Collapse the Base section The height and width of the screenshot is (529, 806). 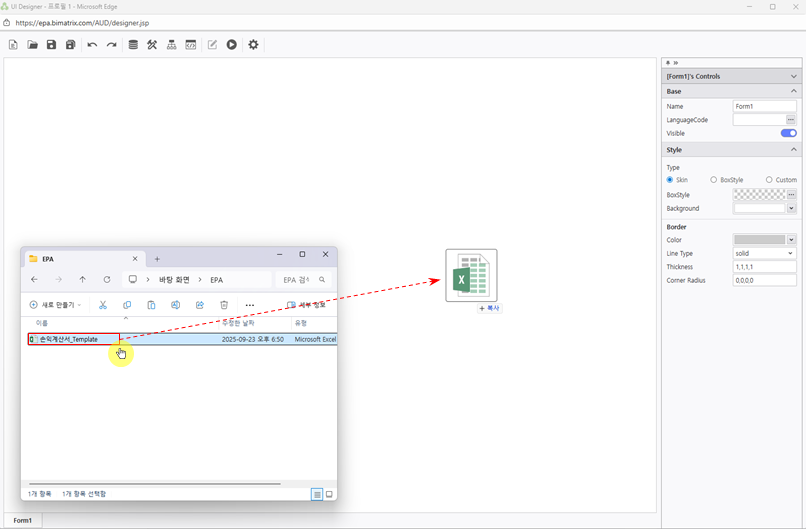click(794, 91)
